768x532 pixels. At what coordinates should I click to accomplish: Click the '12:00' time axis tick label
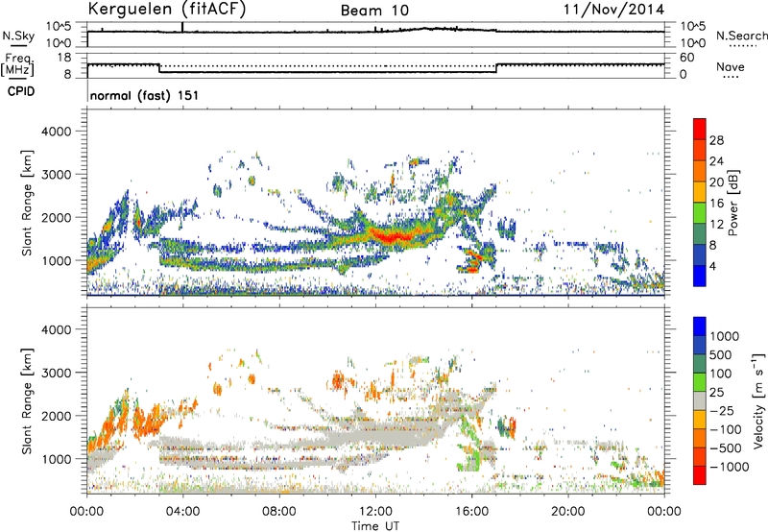[375, 512]
